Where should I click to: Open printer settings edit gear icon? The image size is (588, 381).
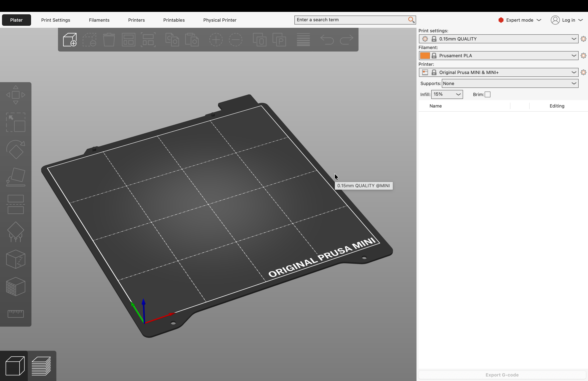tap(583, 72)
